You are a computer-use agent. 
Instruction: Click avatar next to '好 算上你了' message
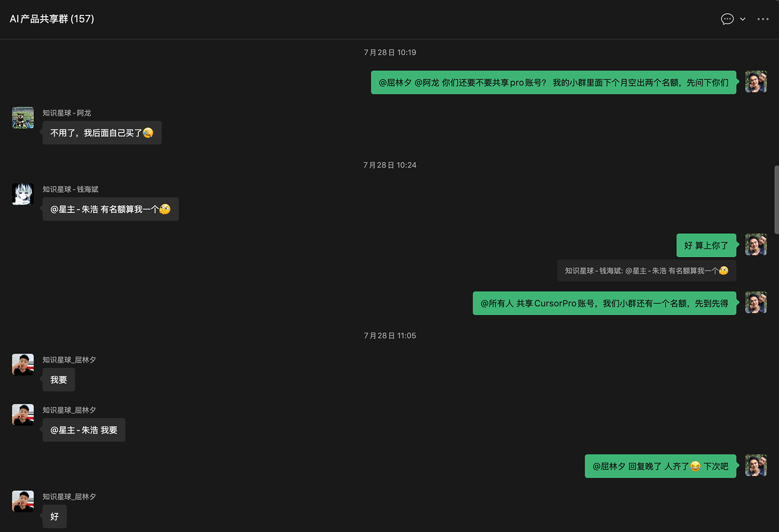756,245
